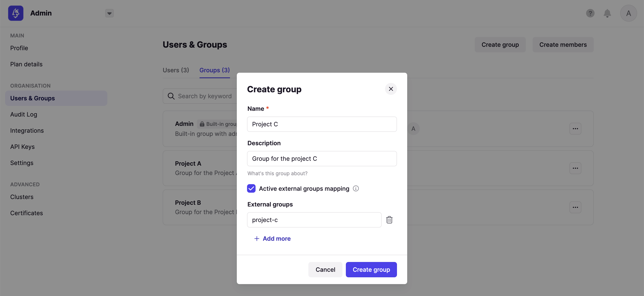644x296 pixels.
Task: Open notifications bell
Action: pos(607,13)
